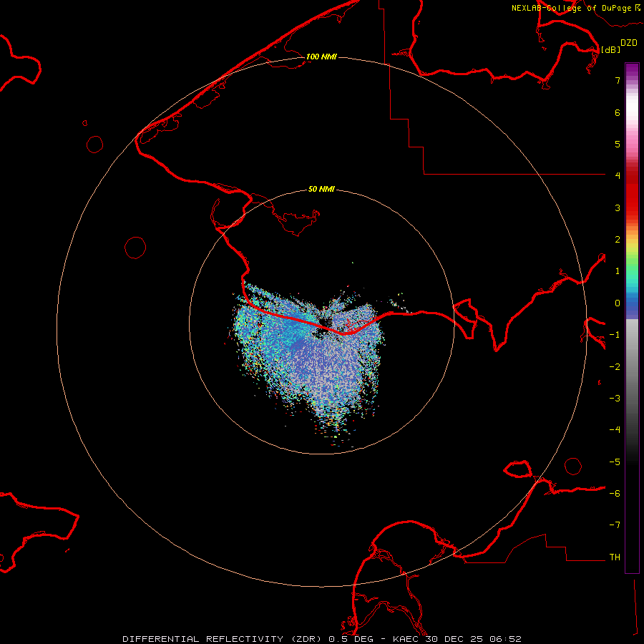The height and width of the screenshot is (644, 644).
Task: Click the DZD product label
Action: coord(629,43)
